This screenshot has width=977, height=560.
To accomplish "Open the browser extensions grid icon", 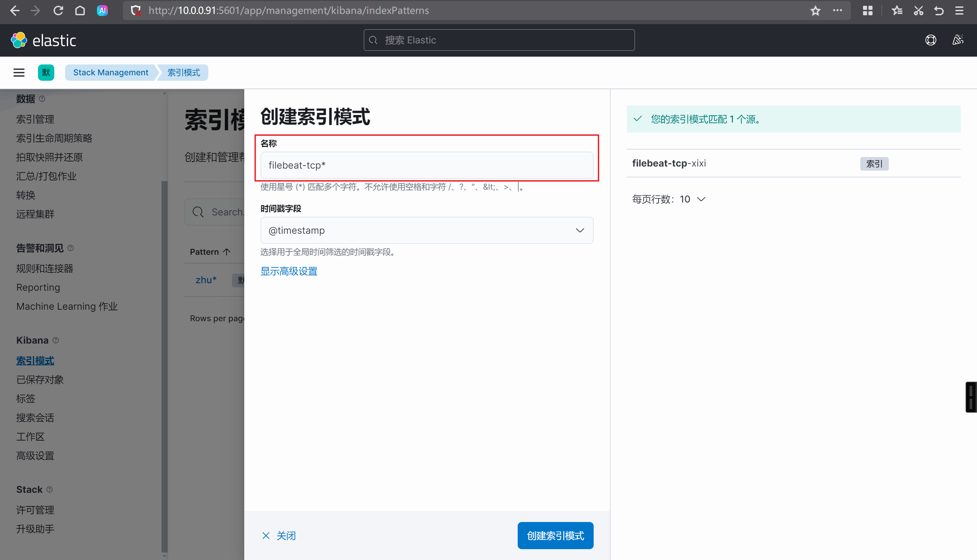I will coord(867,11).
